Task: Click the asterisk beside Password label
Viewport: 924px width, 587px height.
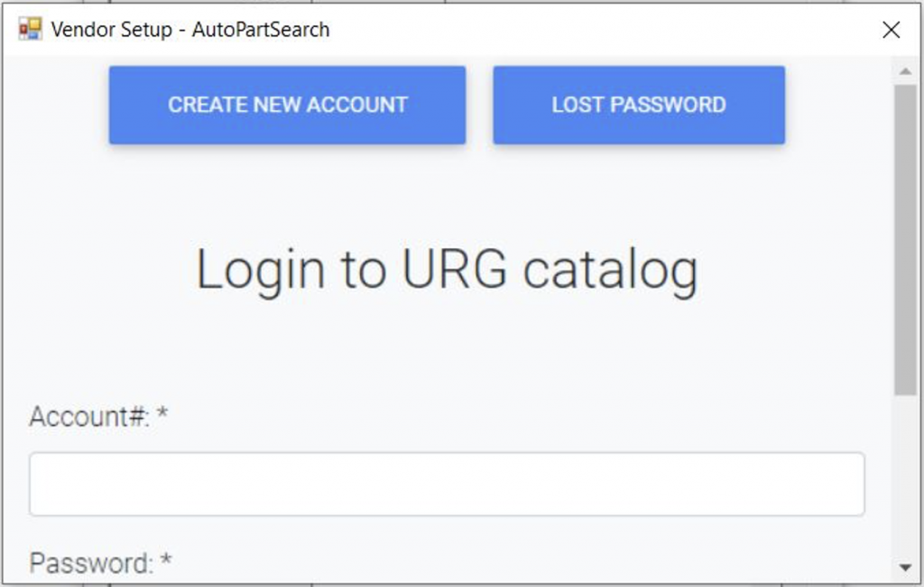Action: coord(166,560)
